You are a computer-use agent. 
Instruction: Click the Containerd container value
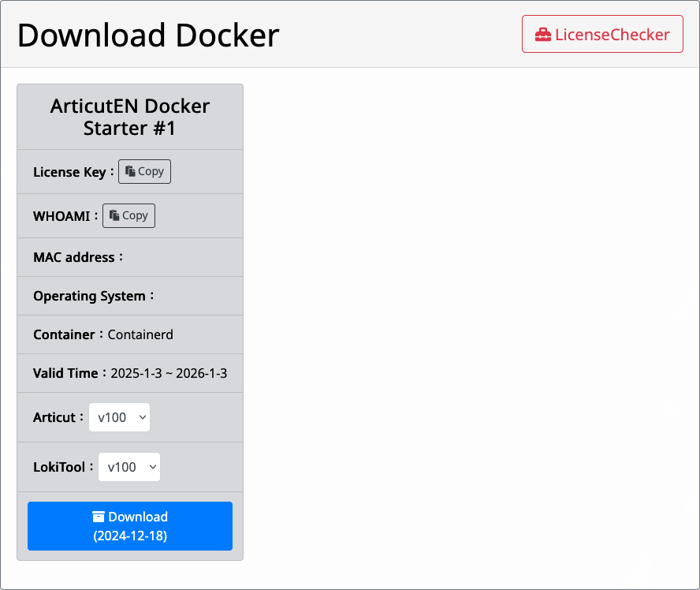click(x=140, y=334)
